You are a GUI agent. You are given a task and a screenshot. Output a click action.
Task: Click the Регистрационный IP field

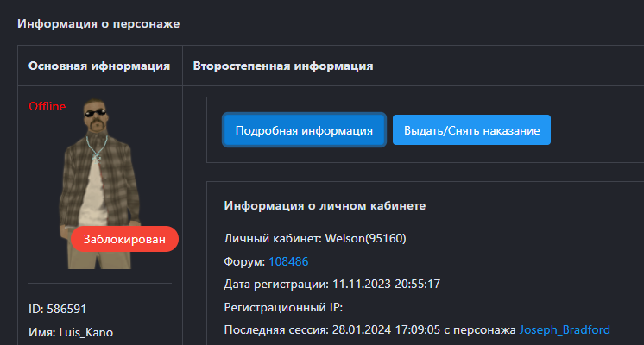tap(282, 307)
